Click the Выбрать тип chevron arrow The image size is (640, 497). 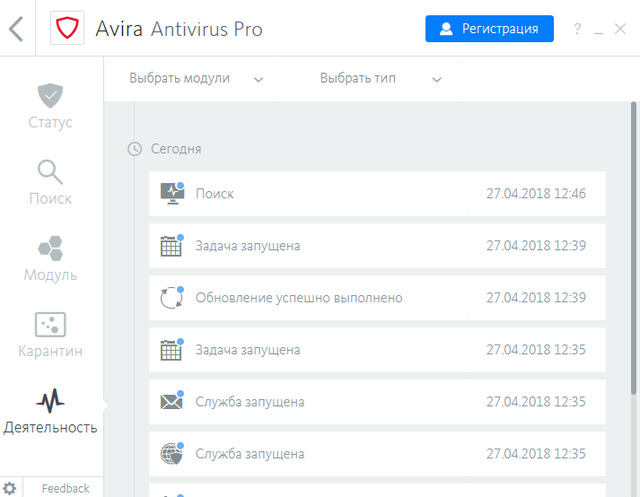point(437,80)
